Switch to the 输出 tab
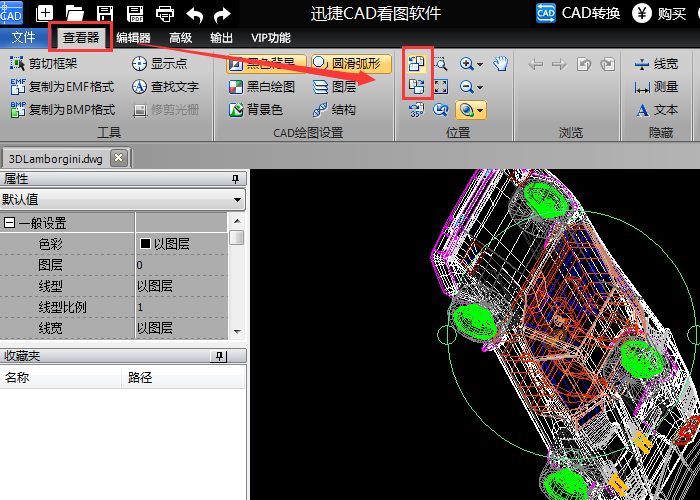Image resolution: width=700 pixels, height=500 pixels. (221, 38)
